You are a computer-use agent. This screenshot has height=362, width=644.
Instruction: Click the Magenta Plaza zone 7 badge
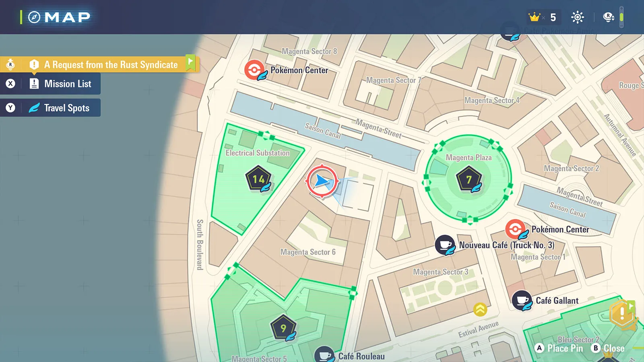pyautogui.click(x=469, y=179)
